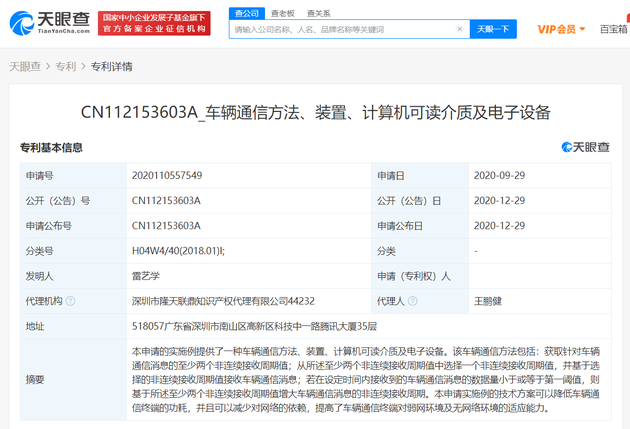This screenshot has height=429, width=630.
Task: Open the TianYanCha logo homepage
Action: click(x=49, y=23)
